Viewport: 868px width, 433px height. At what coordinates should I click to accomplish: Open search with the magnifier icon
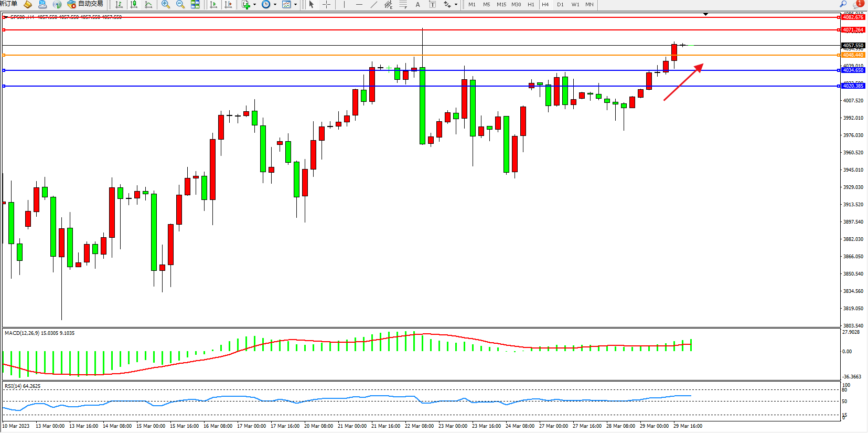pyautogui.click(x=843, y=4)
